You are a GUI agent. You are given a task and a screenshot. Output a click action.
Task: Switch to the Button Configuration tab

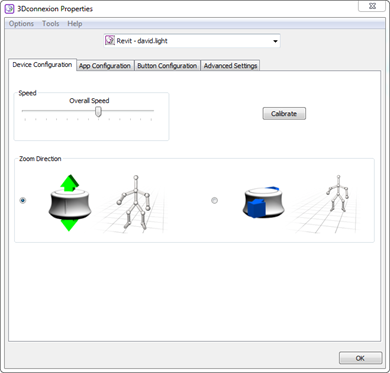click(167, 66)
